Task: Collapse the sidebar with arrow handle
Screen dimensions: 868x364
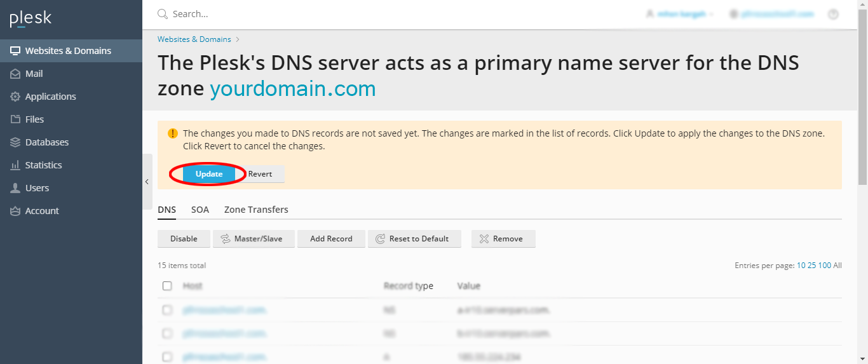Action: [x=147, y=182]
